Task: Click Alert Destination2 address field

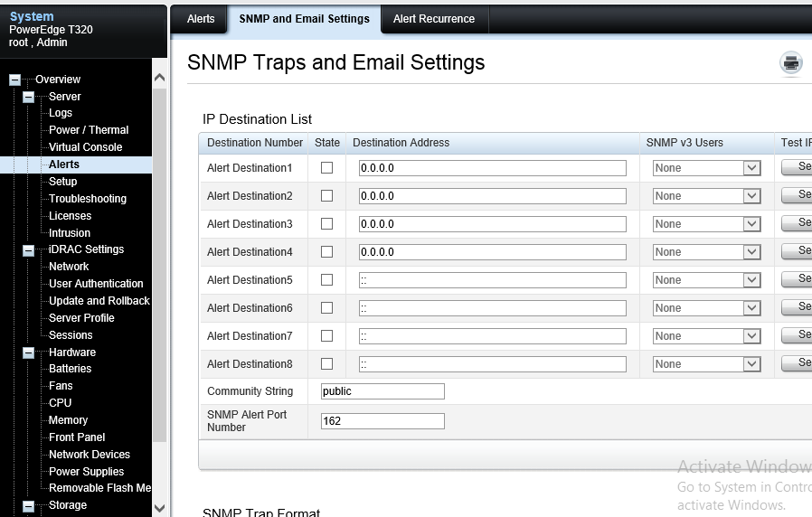Action: [492, 196]
